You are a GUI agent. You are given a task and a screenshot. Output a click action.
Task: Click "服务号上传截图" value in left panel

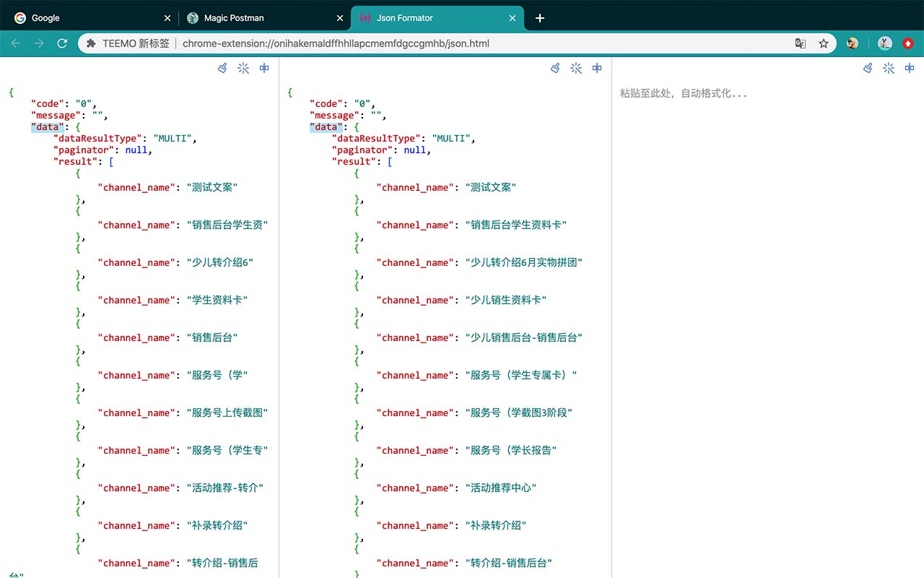(x=227, y=413)
